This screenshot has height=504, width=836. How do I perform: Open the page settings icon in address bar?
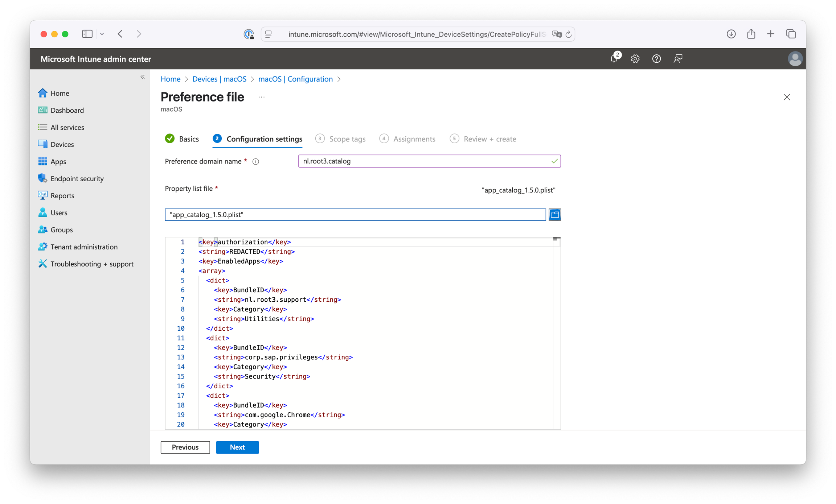(269, 34)
